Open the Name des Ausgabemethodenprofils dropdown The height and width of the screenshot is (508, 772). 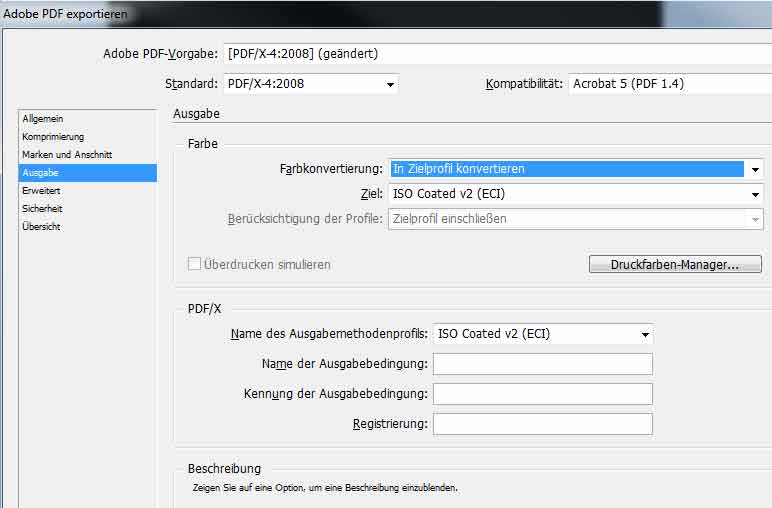point(543,334)
